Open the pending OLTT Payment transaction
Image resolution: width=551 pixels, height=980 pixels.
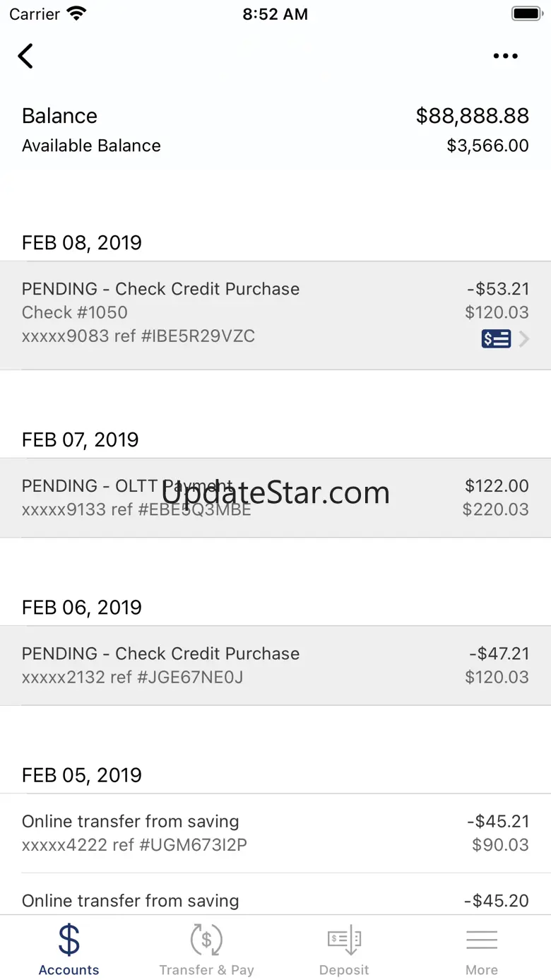(x=275, y=497)
